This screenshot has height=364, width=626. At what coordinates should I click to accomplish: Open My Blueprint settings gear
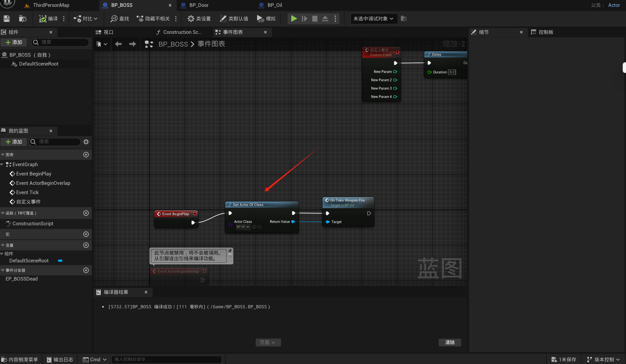click(86, 142)
